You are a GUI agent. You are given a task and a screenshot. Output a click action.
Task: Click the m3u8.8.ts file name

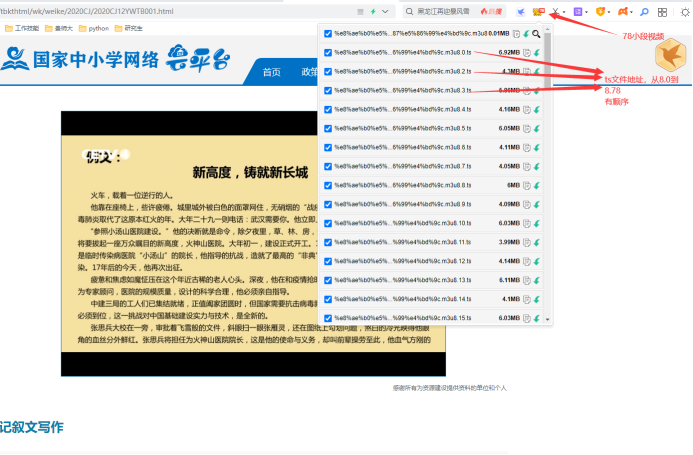[403, 186]
